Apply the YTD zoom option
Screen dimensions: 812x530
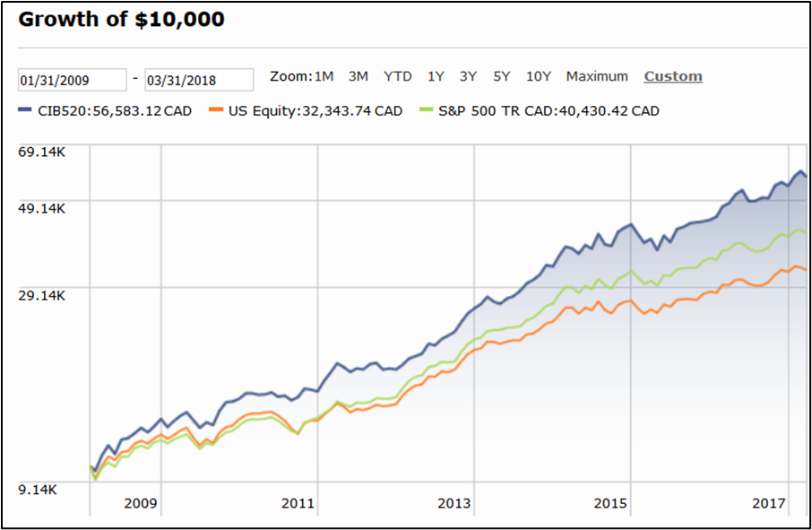point(397,76)
